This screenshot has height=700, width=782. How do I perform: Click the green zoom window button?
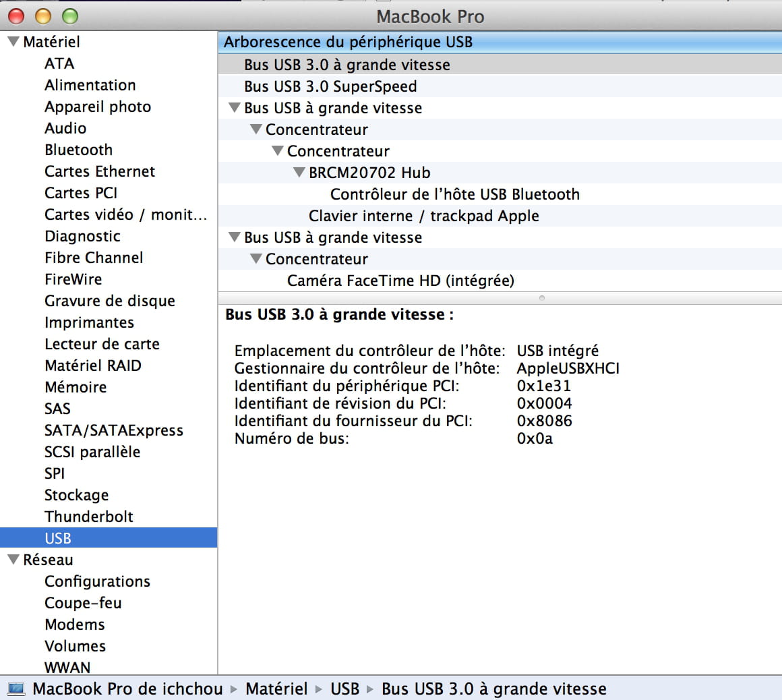70,16
